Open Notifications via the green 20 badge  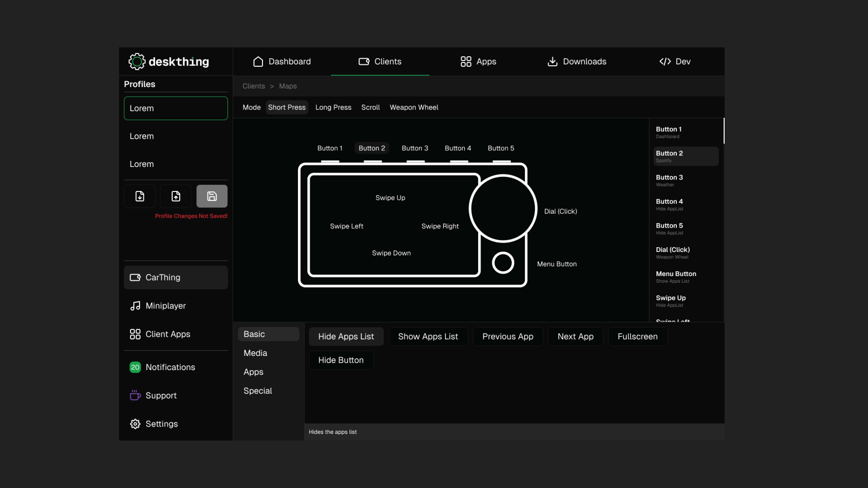[135, 367]
